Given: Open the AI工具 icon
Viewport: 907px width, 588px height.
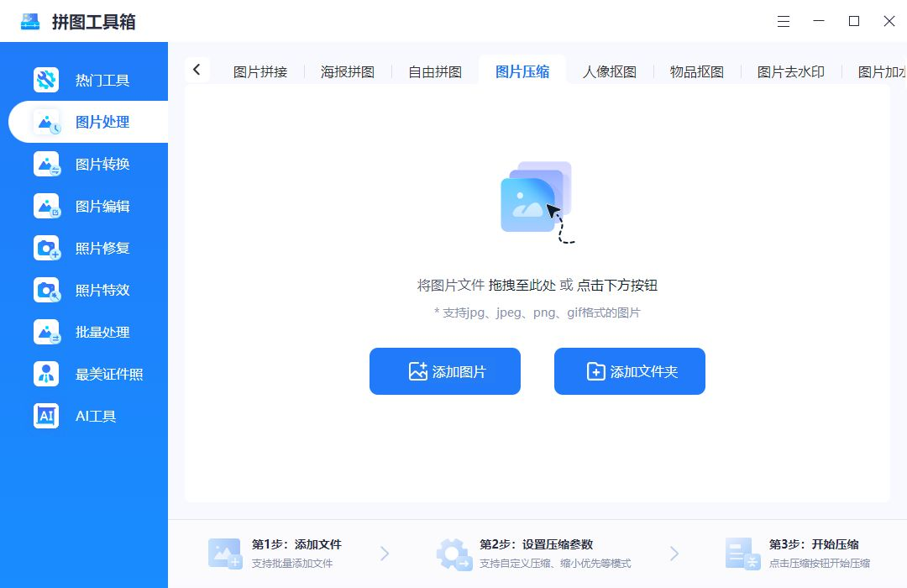Looking at the screenshot, I should pyautogui.click(x=46, y=416).
